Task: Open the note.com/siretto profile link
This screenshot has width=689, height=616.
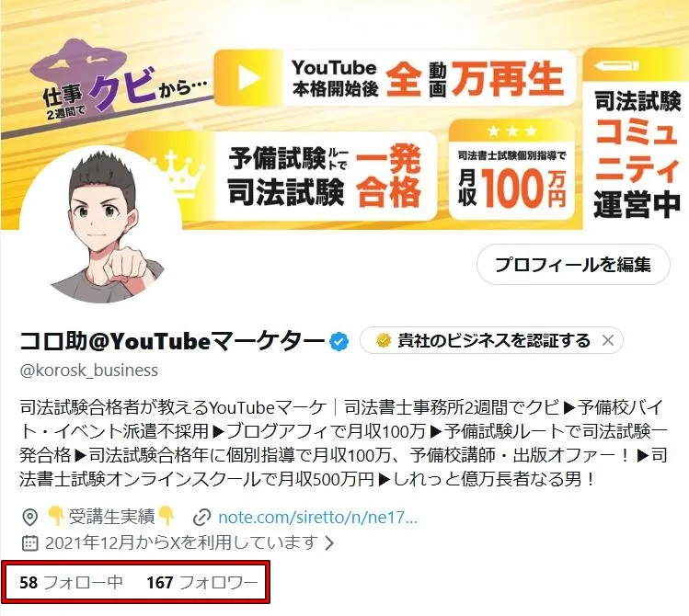Action: tap(317, 518)
